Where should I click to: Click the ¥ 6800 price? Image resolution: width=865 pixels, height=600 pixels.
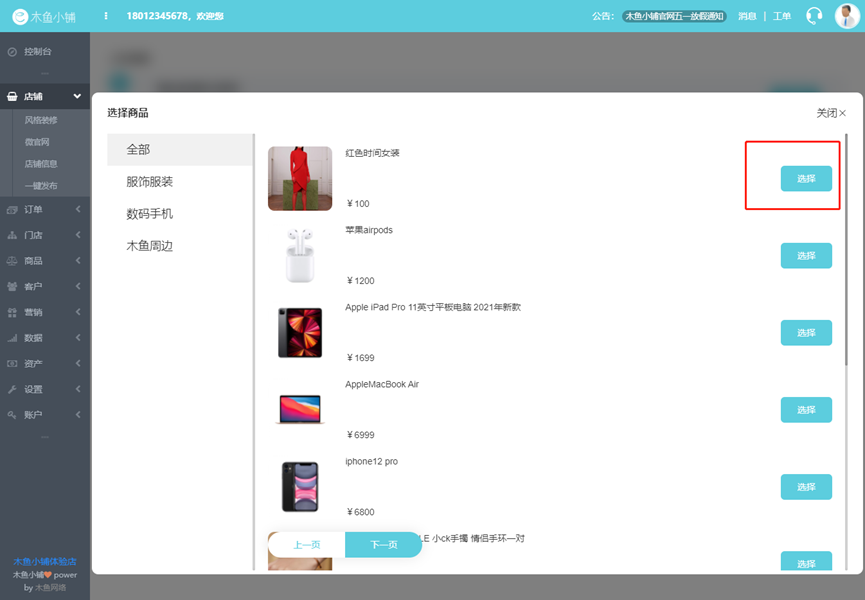tap(360, 512)
